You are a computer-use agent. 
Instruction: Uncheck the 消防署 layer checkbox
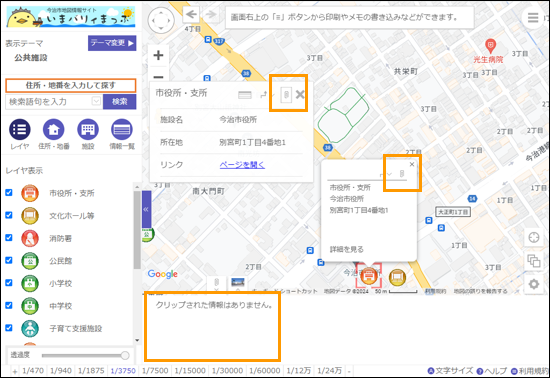pos(9,237)
